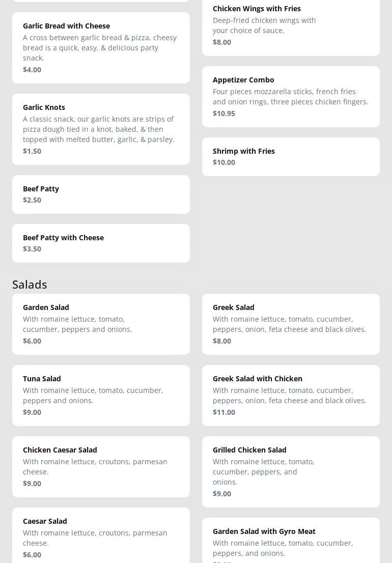The image size is (392, 563).
Task: Open the Garlic Bread with Cheese item
Action: (101, 47)
